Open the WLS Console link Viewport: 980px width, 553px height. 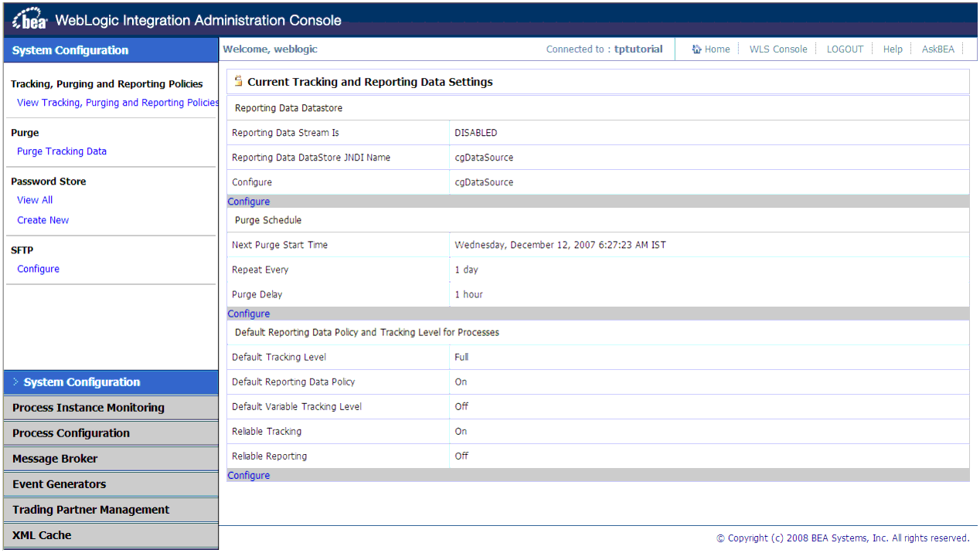tap(778, 49)
